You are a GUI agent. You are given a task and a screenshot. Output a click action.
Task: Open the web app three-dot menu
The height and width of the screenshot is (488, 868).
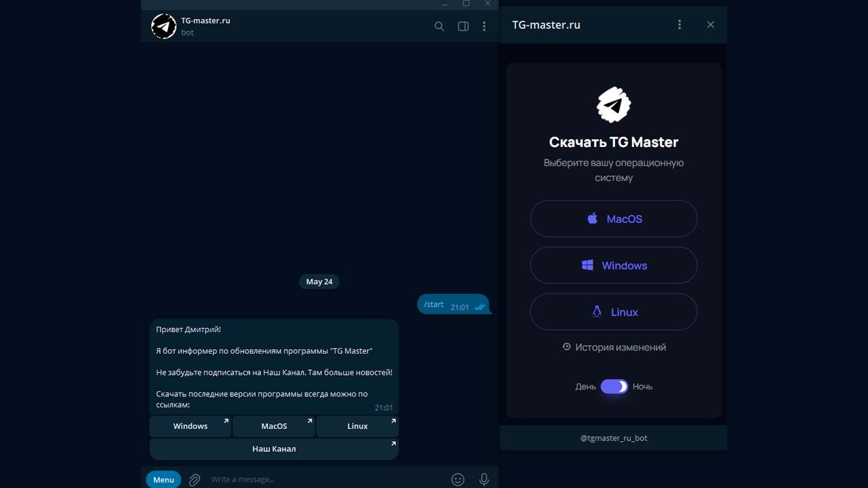click(x=679, y=24)
